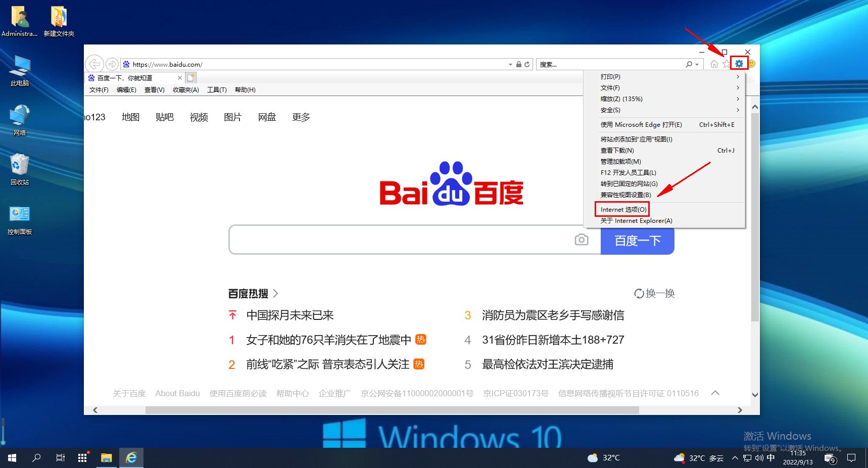The height and width of the screenshot is (468, 868).
Task: Click the volume speaker tray icon
Action: coord(759,458)
